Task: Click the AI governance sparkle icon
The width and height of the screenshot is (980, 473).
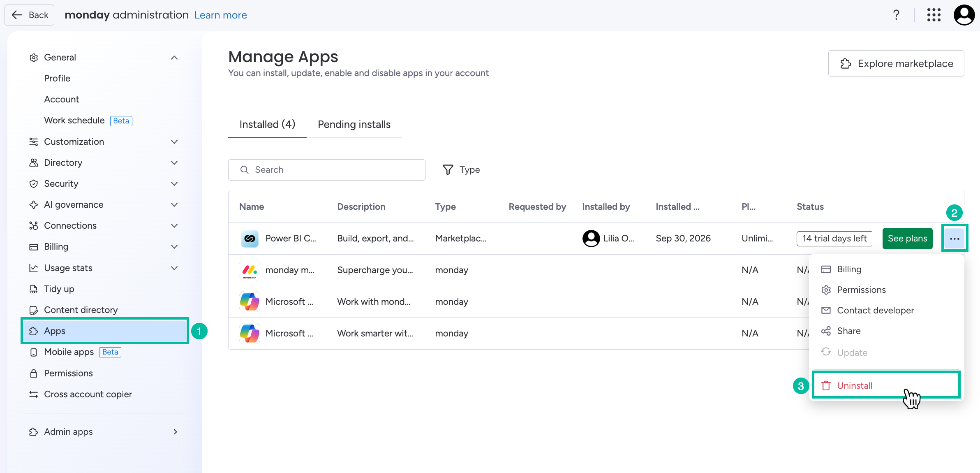Action: (34, 205)
